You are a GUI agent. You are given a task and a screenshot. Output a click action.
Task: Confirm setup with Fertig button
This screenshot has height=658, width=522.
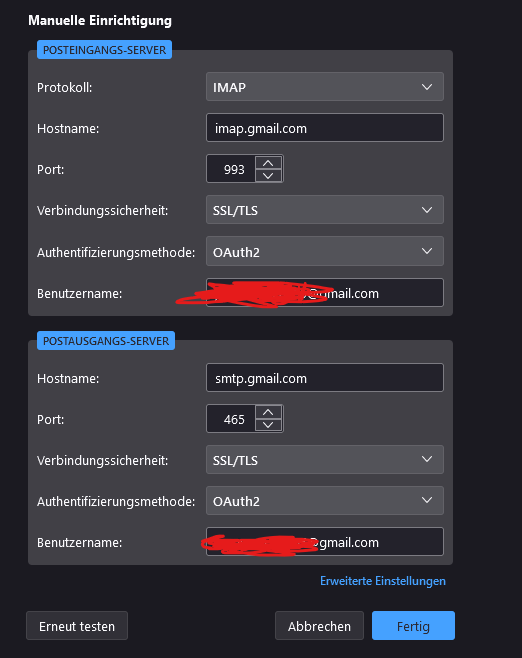pyautogui.click(x=413, y=626)
